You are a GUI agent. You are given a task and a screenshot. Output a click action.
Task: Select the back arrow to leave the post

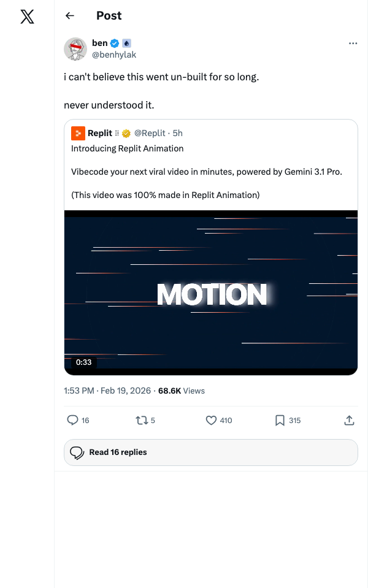69,15
